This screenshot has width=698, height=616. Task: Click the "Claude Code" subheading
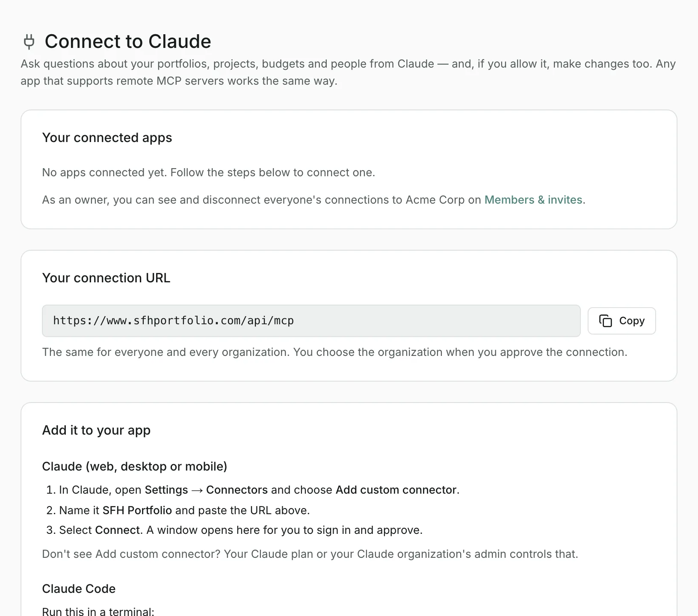(x=79, y=589)
